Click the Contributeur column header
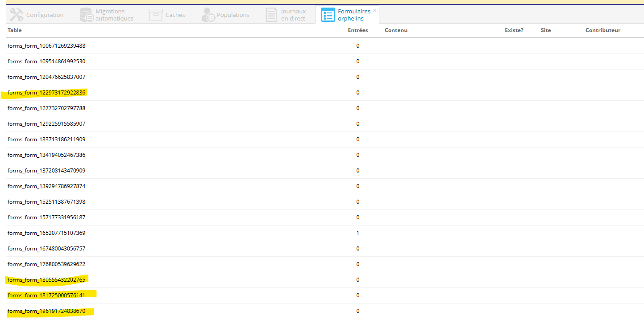This screenshot has height=320, width=644. pos(602,30)
